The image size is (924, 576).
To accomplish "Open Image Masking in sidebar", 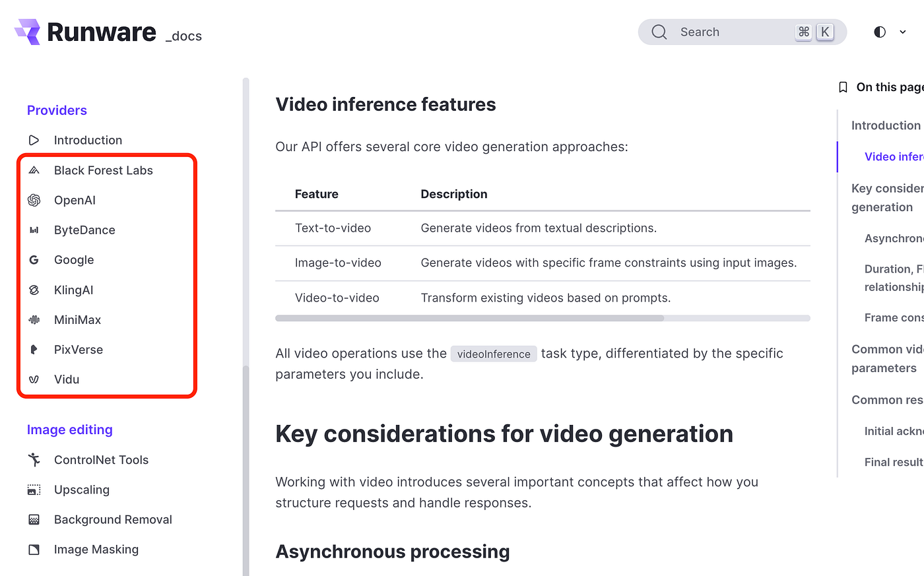I will (x=96, y=550).
